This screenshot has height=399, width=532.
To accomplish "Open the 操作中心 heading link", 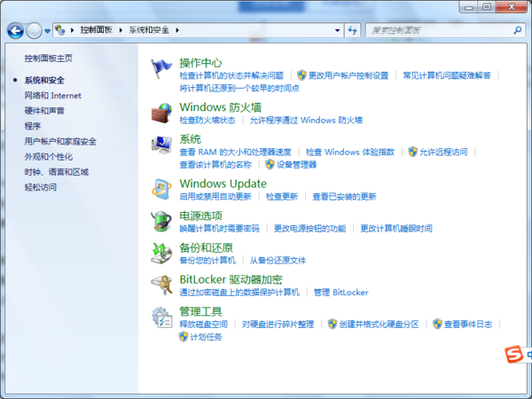I will 200,63.
